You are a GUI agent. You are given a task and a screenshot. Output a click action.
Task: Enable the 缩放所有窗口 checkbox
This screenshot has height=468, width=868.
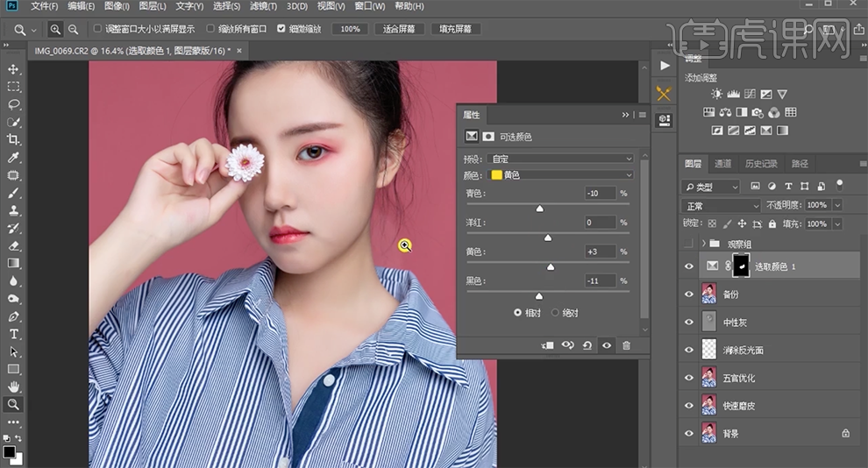[x=210, y=29]
